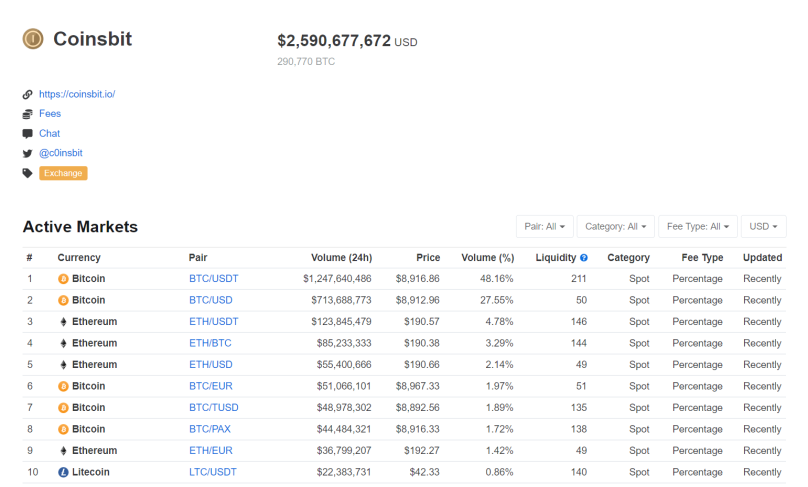Click the Category column header
Screen dimensions: 808x487
[x=628, y=258]
